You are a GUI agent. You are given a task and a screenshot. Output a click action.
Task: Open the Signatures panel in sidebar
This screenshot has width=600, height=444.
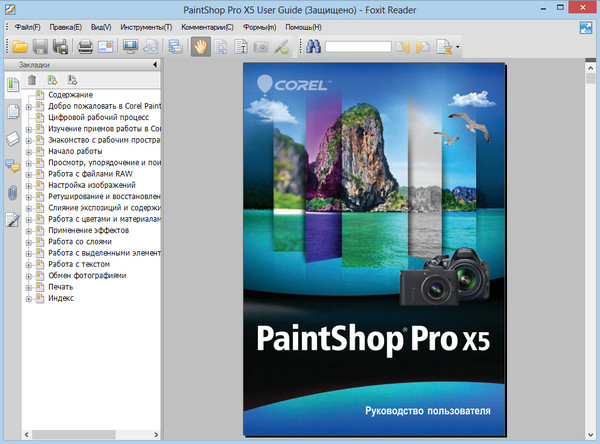(x=13, y=220)
